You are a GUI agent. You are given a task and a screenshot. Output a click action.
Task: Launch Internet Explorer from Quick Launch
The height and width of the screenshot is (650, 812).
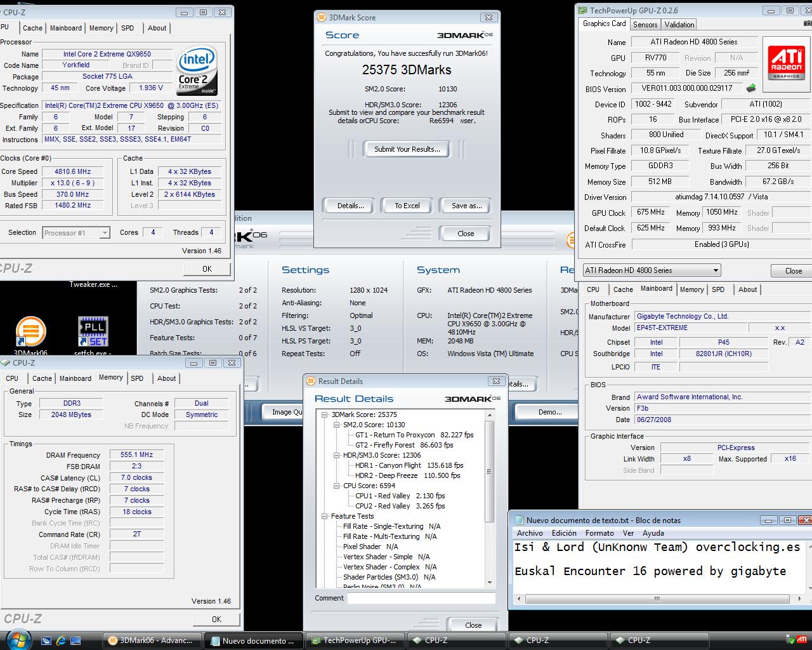[62, 640]
